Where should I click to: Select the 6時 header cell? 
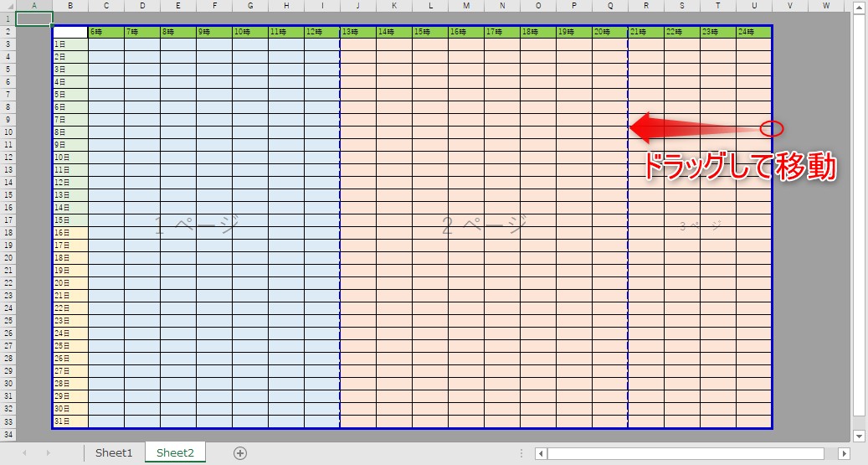105,32
